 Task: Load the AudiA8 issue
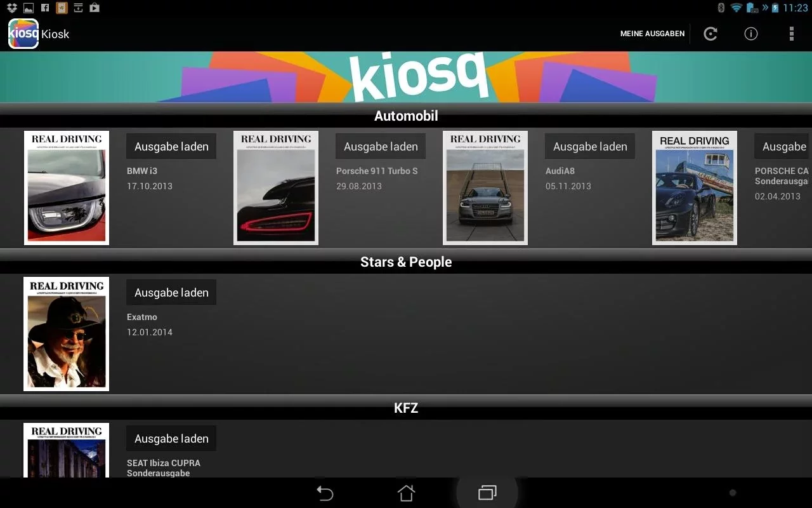click(x=590, y=146)
